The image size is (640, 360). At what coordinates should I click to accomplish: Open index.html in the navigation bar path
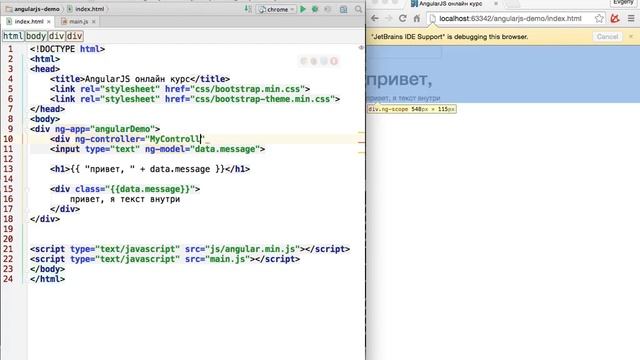86,9
